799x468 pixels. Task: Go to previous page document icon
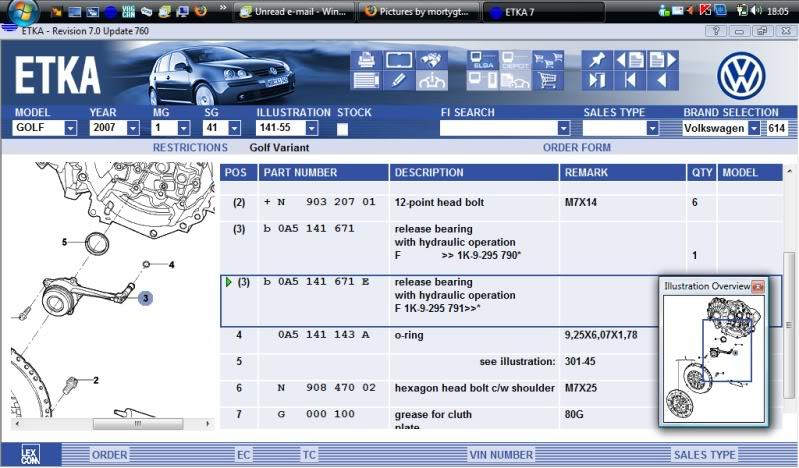click(x=630, y=60)
